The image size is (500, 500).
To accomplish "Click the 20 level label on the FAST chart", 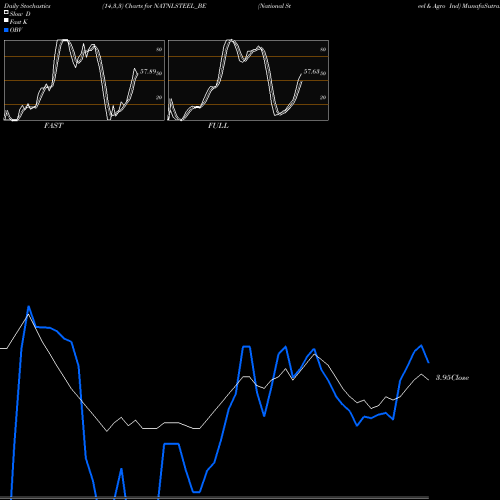I will click(159, 97).
